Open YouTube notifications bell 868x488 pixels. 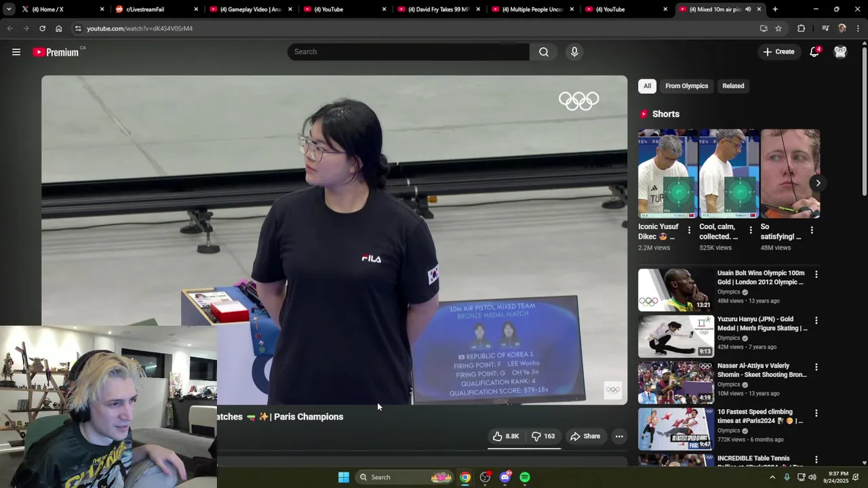(814, 52)
